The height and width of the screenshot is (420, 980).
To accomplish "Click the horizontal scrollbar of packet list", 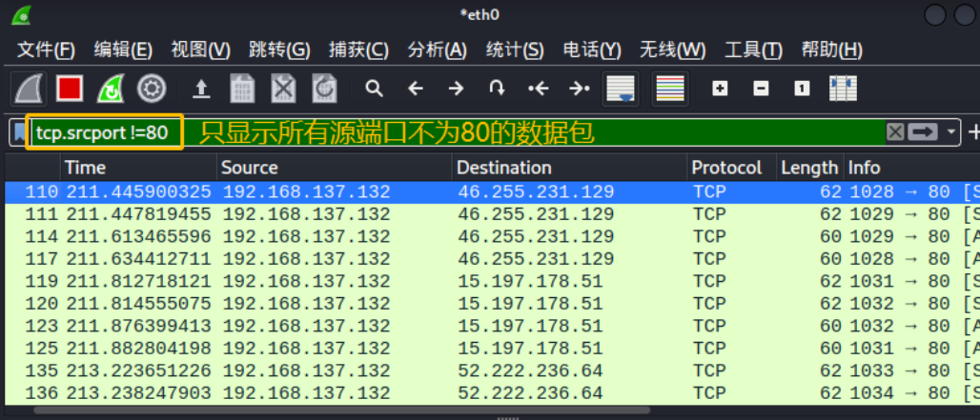I will [x=342, y=410].
